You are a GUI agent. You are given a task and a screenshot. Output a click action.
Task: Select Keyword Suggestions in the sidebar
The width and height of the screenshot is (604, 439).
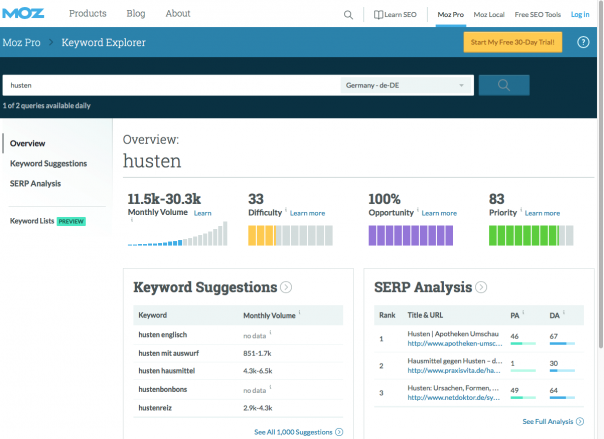point(49,163)
